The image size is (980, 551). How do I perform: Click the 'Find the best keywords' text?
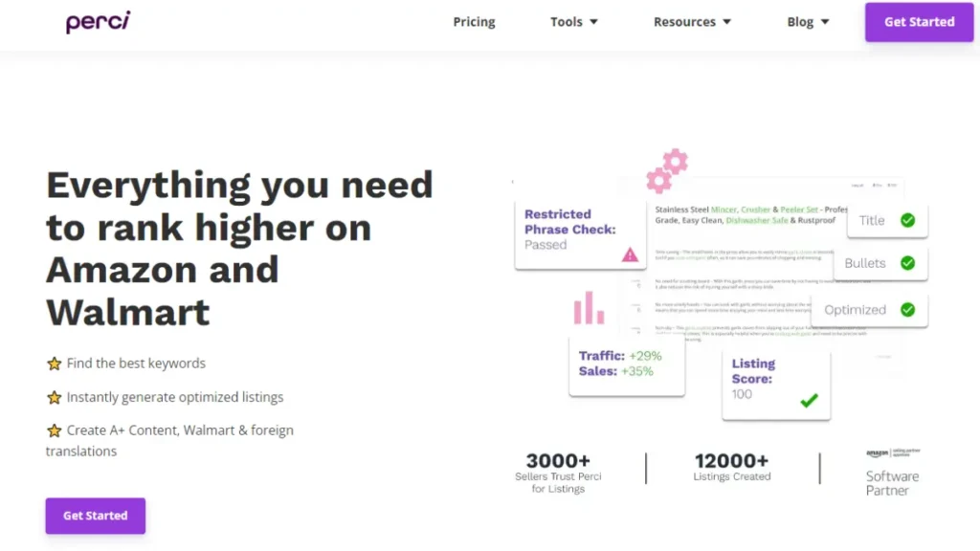(136, 363)
